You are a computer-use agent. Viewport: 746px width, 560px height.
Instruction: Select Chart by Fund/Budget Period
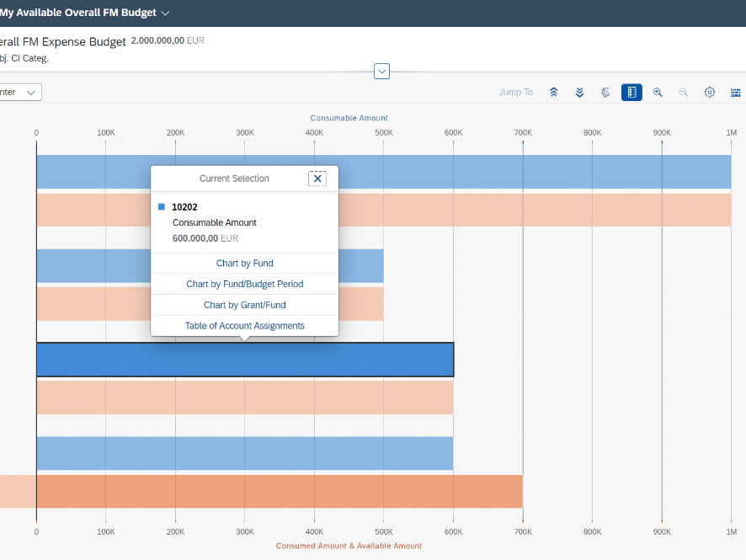coord(244,285)
